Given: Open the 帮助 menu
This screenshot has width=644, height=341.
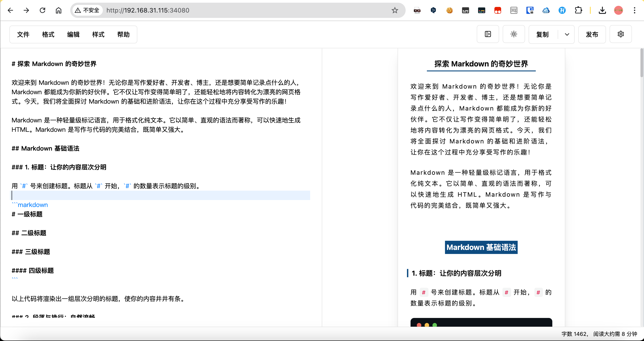Looking at the screenshot, I should (123, 34).
